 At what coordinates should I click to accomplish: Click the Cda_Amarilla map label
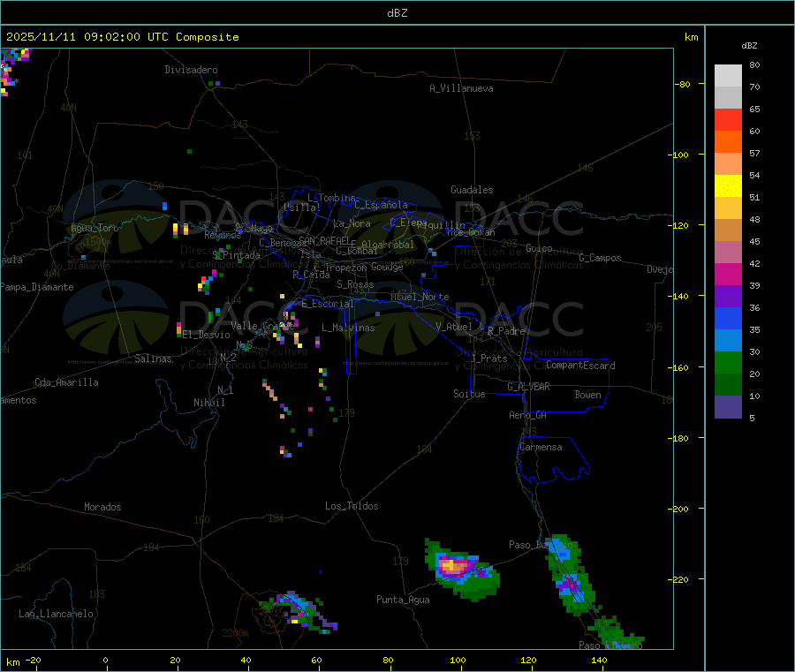click(66, 382)
